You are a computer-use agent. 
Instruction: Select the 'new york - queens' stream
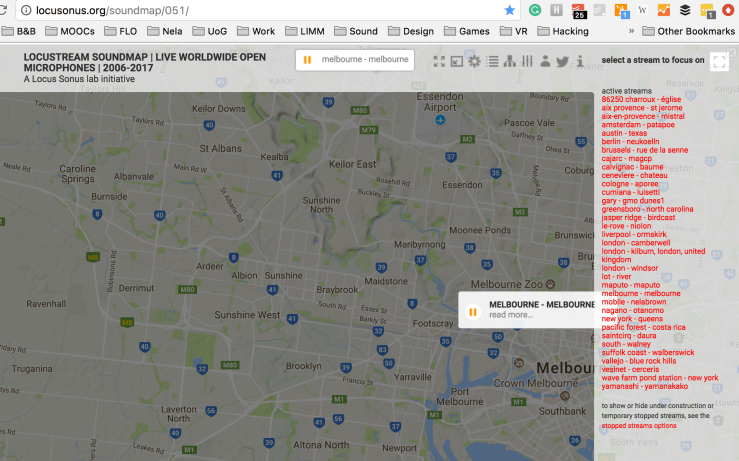632,319
